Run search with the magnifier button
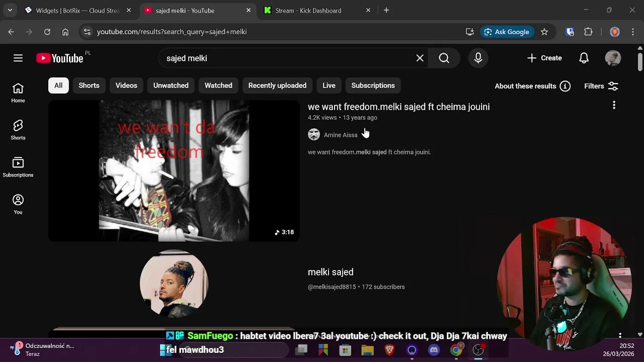The image size is (644, 362). tap(444, 58)
